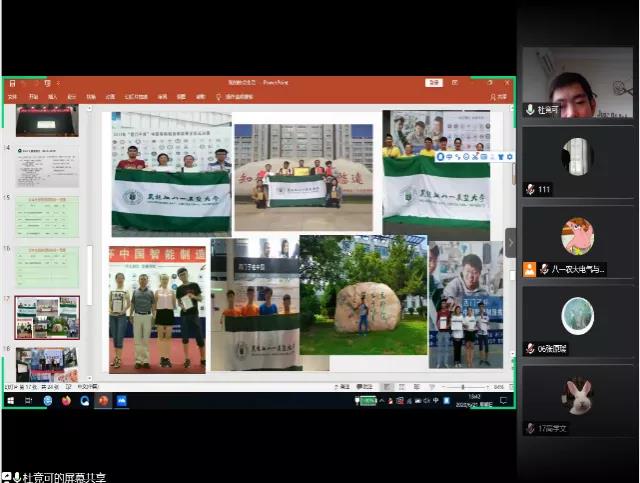Open the Windows Start menu

(10, 400)
